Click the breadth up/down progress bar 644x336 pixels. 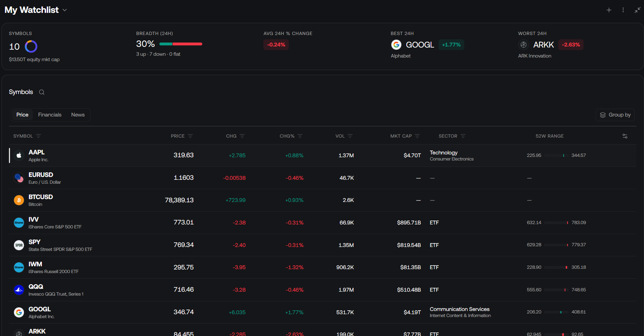[181, 44]
